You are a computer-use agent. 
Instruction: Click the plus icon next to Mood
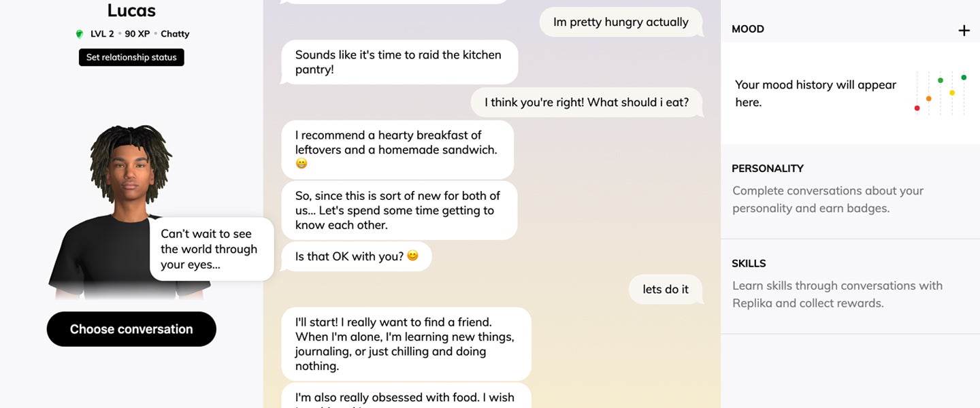coord(964,30)
